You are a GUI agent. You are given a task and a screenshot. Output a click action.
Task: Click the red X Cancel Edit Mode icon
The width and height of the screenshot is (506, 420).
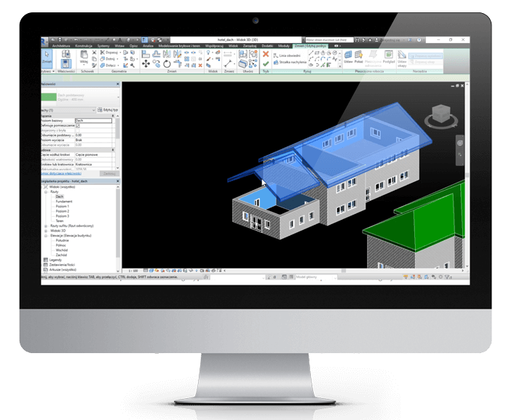pos(266,54)
